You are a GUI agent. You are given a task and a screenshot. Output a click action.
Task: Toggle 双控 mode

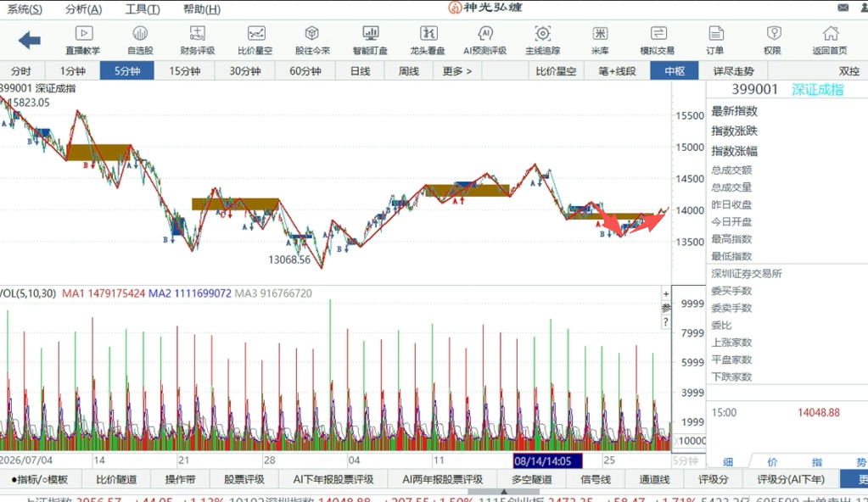(848, 71)
